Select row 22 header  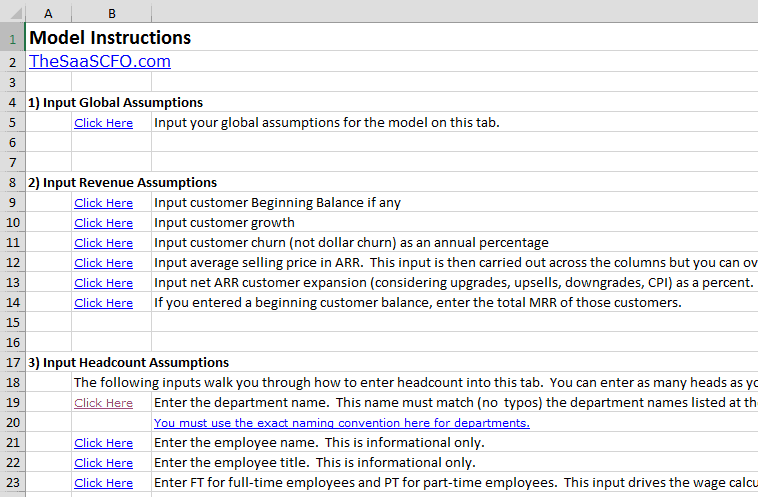click(x=13, y=463)
